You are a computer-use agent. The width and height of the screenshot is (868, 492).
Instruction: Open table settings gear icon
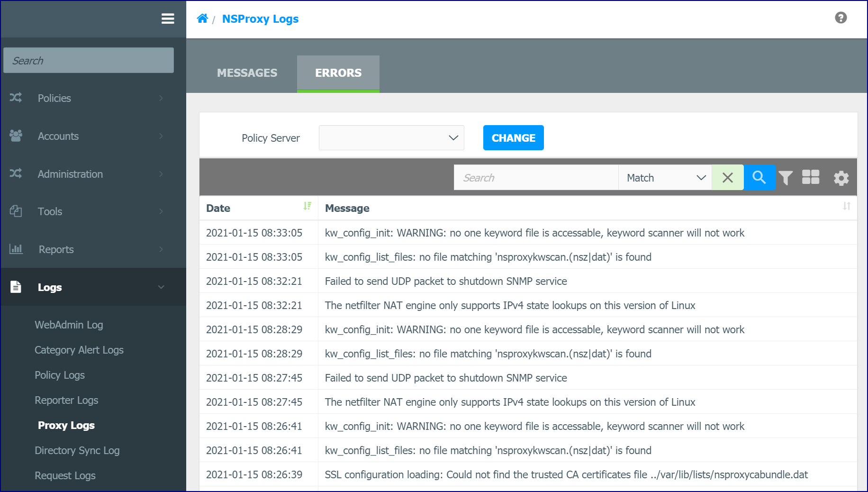[841, 178]
